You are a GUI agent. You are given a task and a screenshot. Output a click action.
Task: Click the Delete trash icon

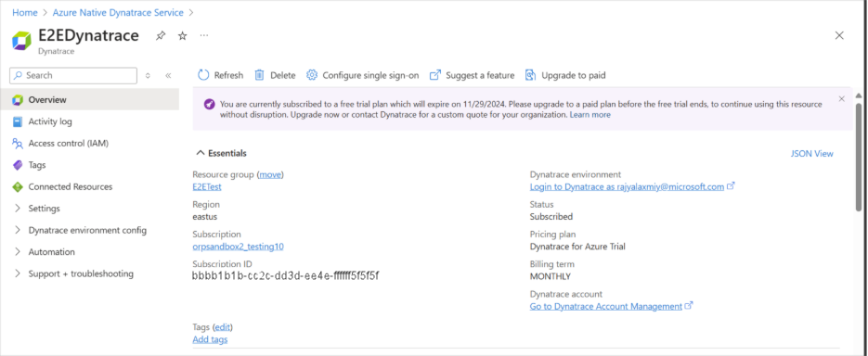(259, 75)
